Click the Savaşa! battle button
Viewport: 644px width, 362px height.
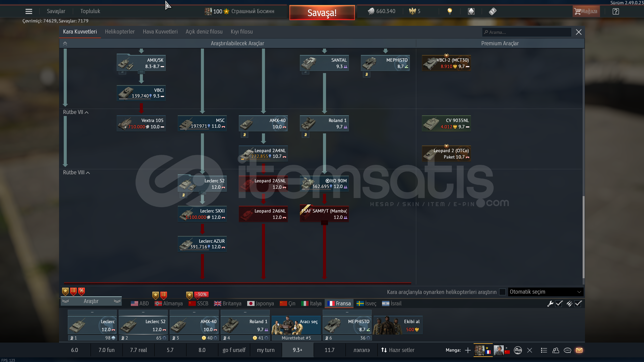(x=322, y=13)
